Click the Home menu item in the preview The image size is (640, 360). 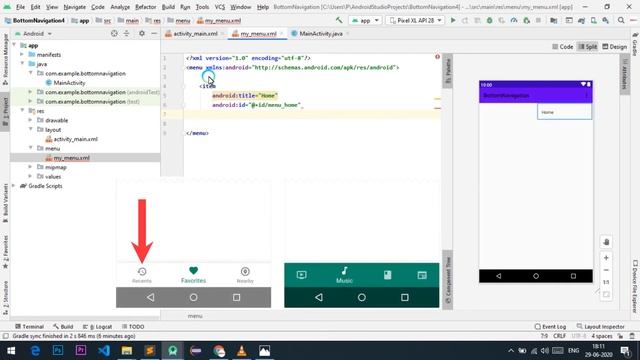(x=564, y=112)
